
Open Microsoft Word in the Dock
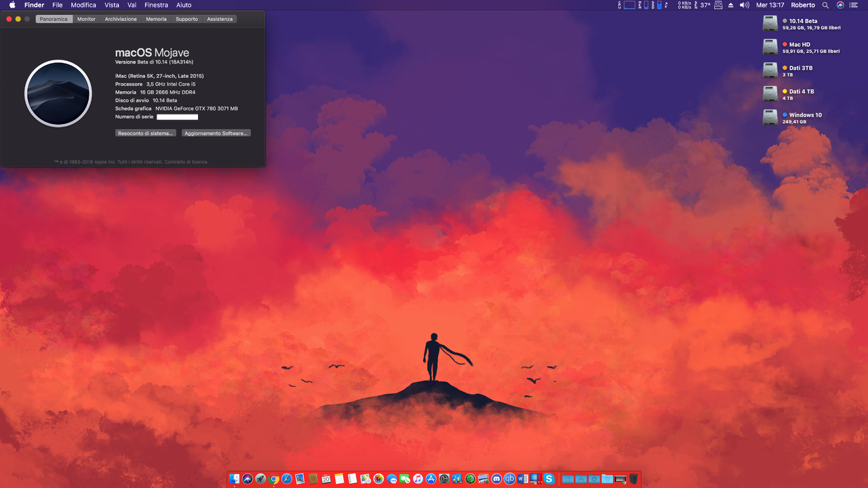tap(523, 479)
